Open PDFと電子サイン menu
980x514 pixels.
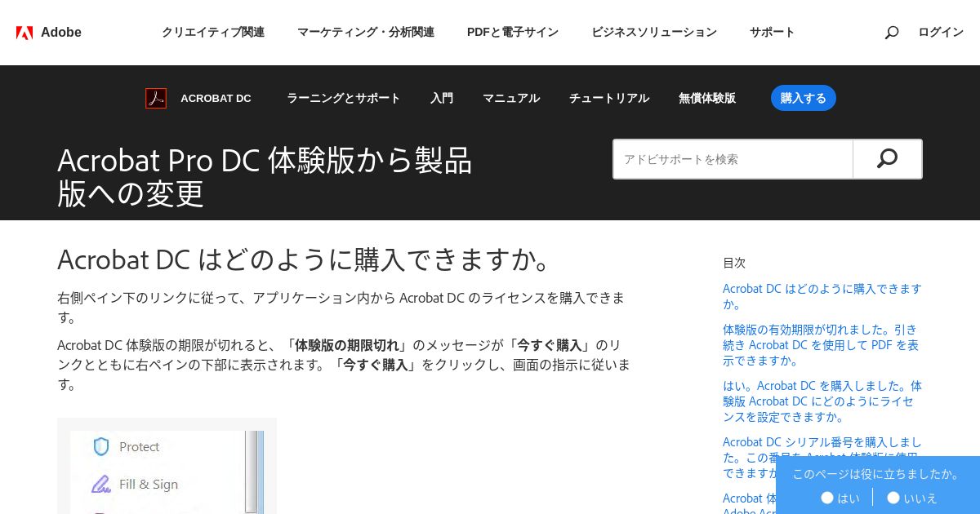[513, 33]
